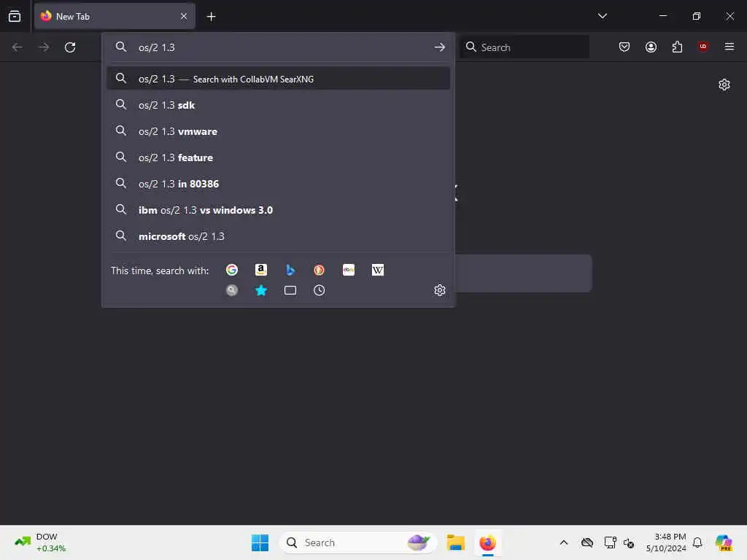
Task: Go forward to the next page
Action: tap(44, 47)
